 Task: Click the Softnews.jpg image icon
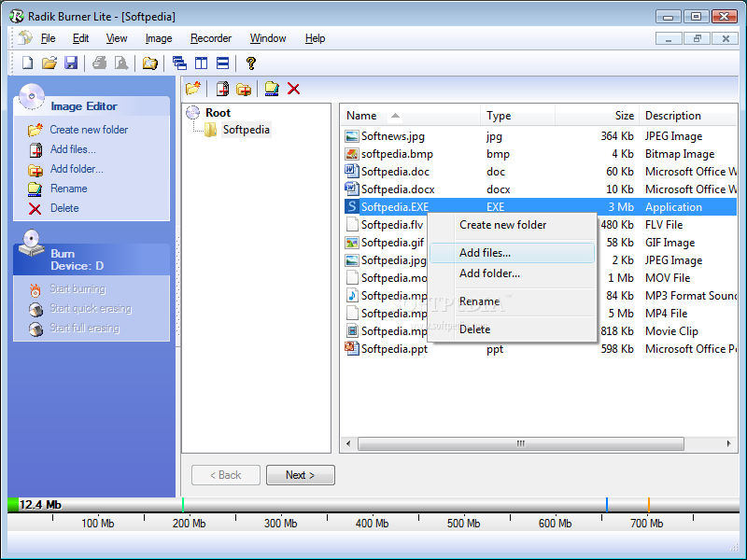(x=352, y=136)
